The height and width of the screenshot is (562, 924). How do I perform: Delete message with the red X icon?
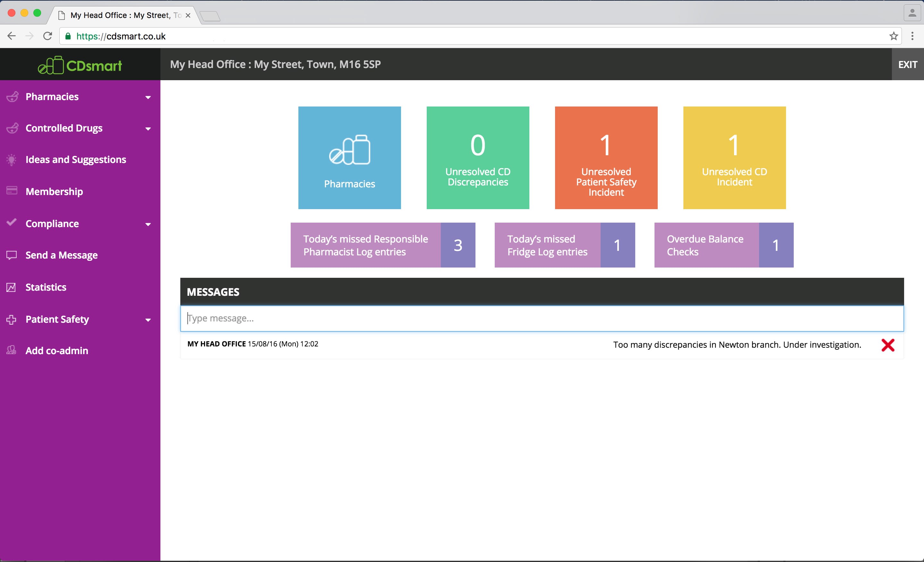tap(887, 345)
